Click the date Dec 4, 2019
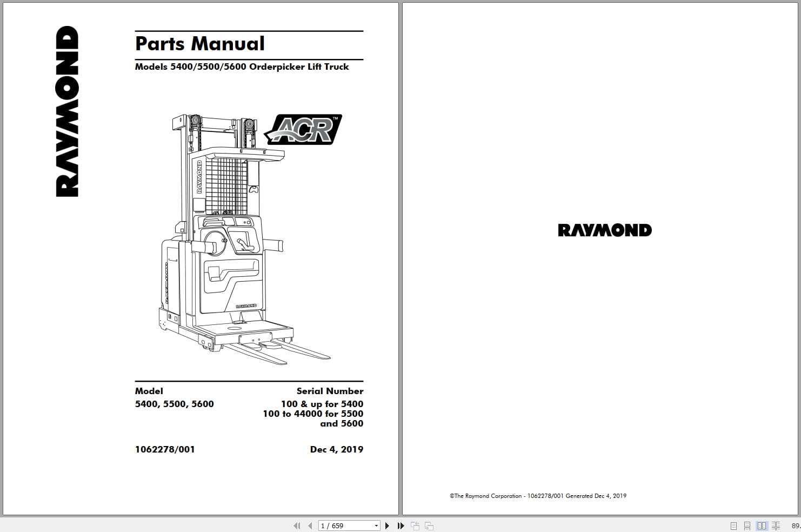The width and height of the screenshot is (801, 532). tap(337, 449)
